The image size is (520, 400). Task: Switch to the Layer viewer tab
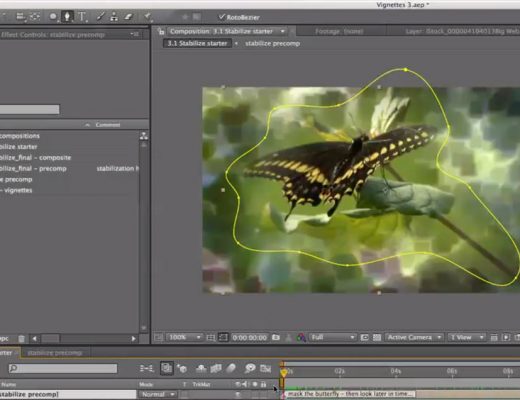(x=462, y=32)
